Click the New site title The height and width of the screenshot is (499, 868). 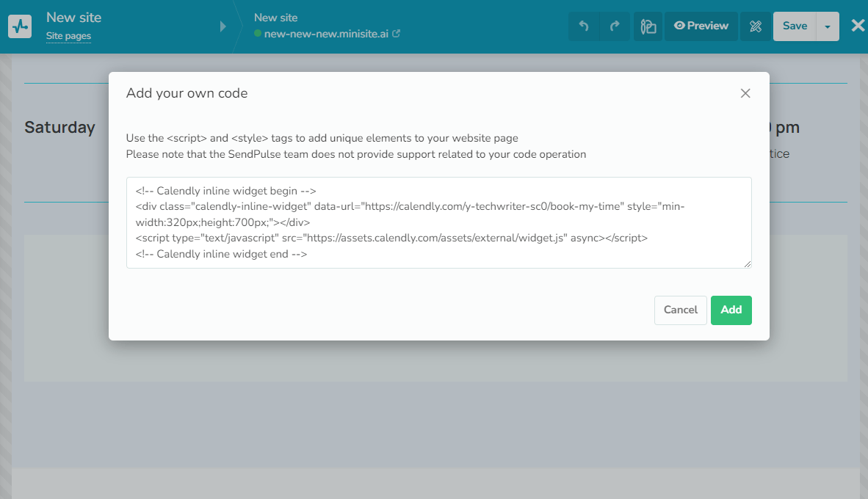(73, 17)
